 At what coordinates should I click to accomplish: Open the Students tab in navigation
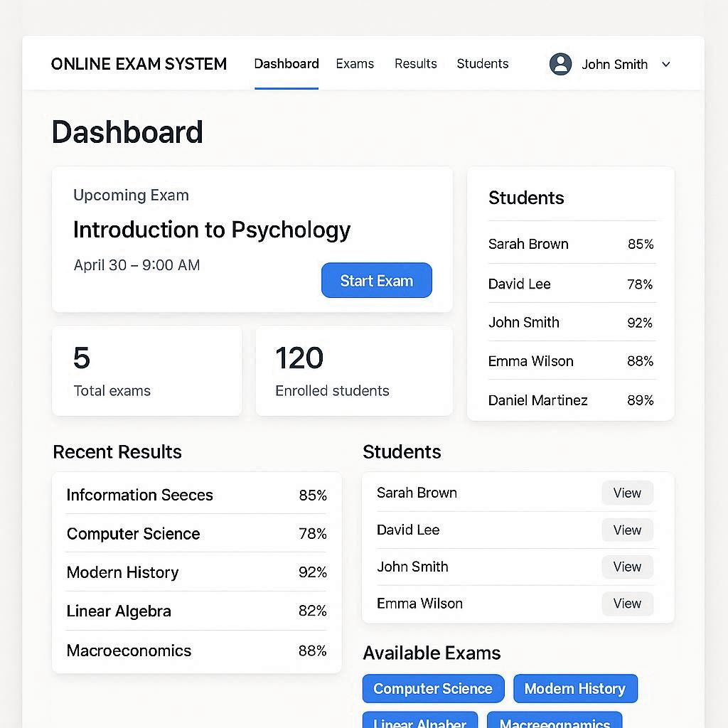pyautogui.click(x=483, y=64)
